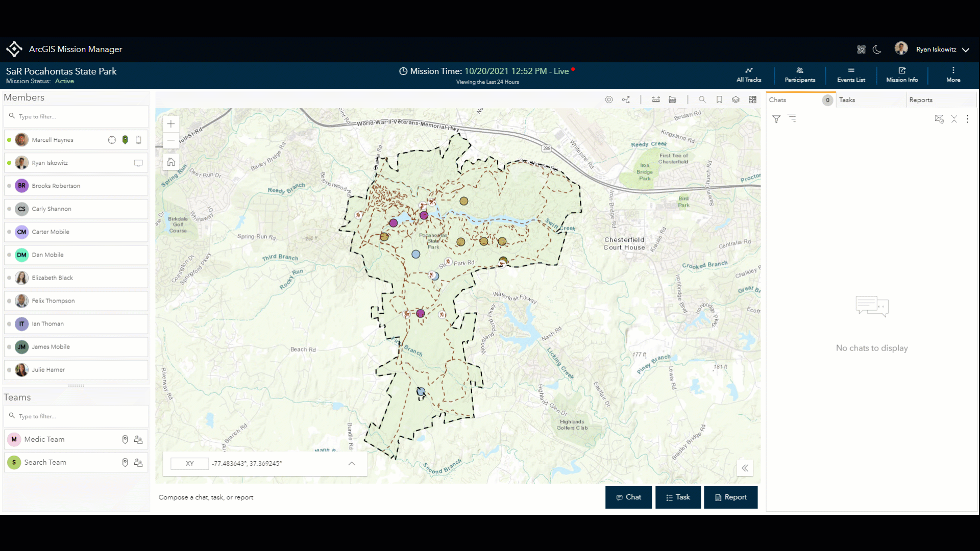Click the map Home extent button

(x=171, y=162)
